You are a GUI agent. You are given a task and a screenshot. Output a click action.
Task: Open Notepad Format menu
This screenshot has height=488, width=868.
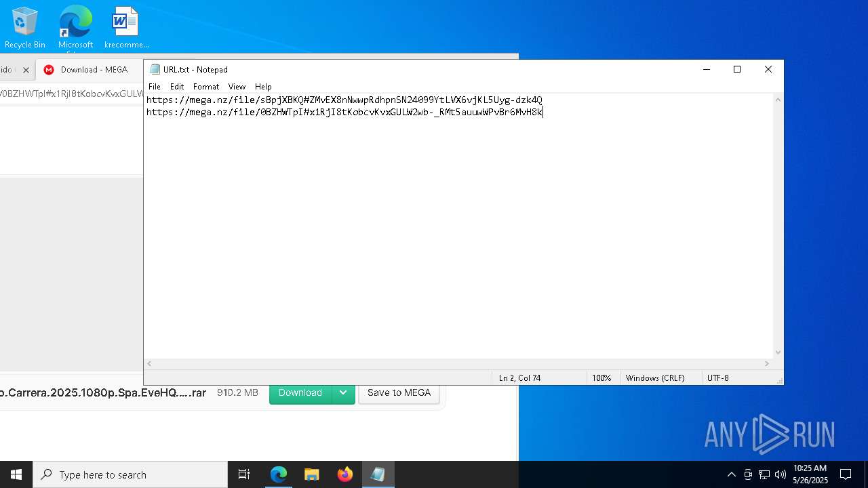[x=206, y=87]
